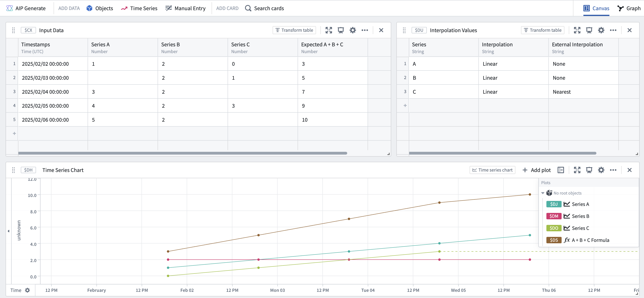Expand Input Data card to fullscreen

(x=329, y=30)
